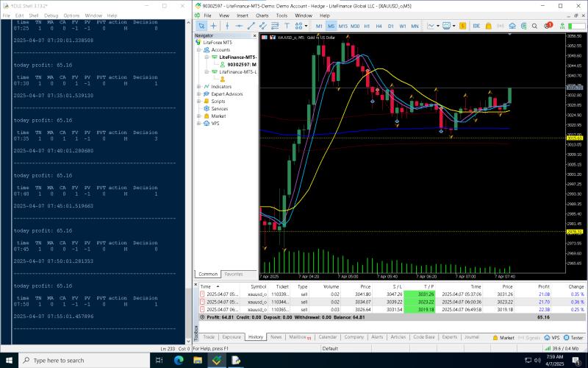Open Microsoft Edge from taskbar
588x368 pixels.
179,360
